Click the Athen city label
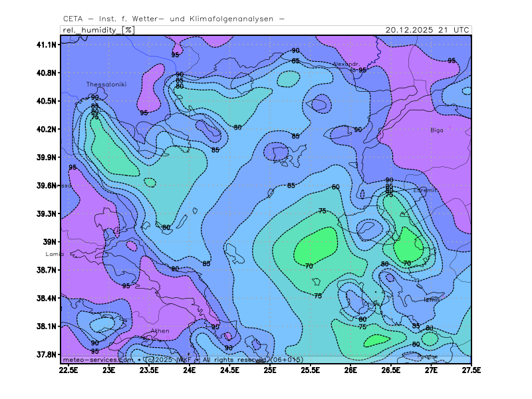Viewport: 532px width, 399px height. tap(160, 331)
